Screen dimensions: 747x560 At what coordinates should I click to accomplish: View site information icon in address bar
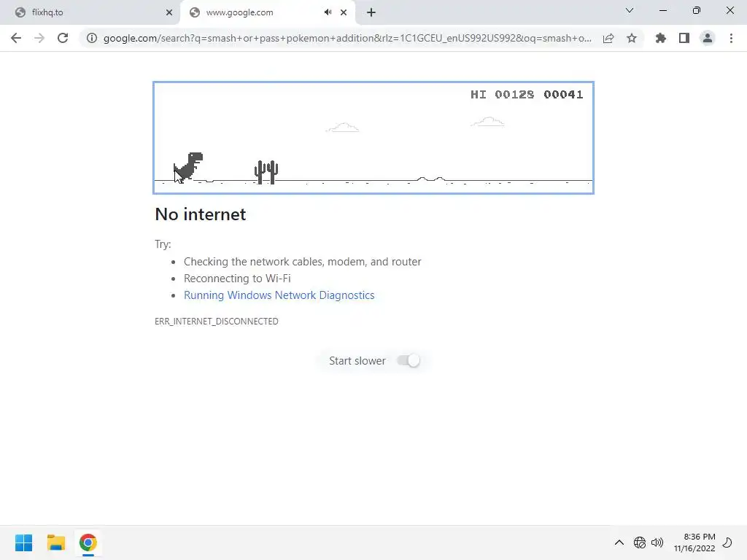coord(91,38)
